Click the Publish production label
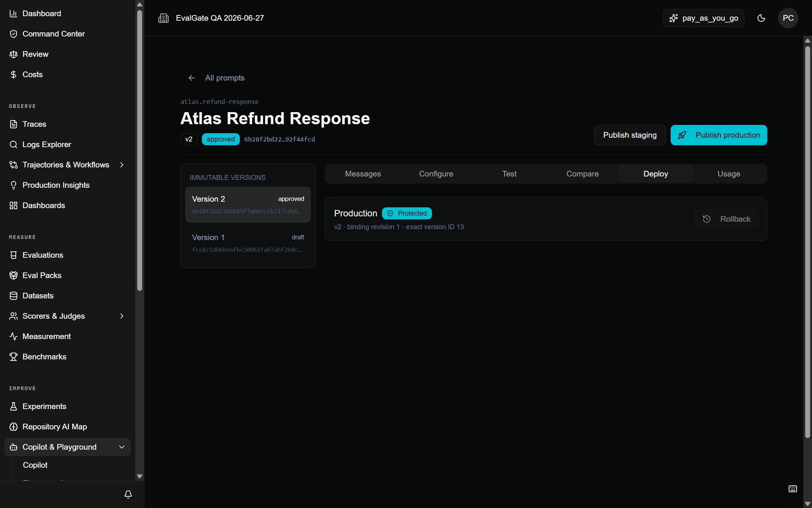This screenshot has width=812, height=508. tap(728, 135)
